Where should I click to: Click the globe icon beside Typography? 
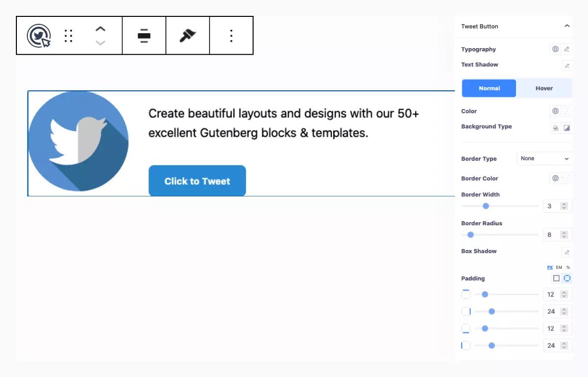pyautogui.click(x=556, y=49)
